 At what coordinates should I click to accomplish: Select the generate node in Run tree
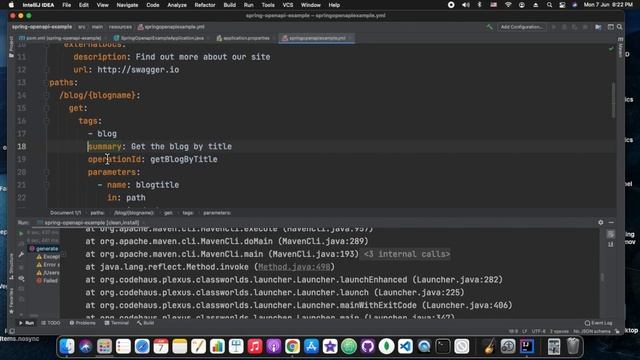[x=44, y=249]
